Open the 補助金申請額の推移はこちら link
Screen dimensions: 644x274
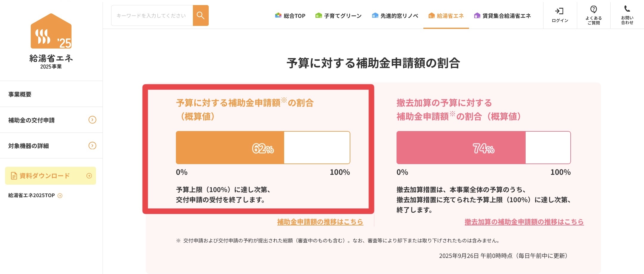tap(320, 222)
